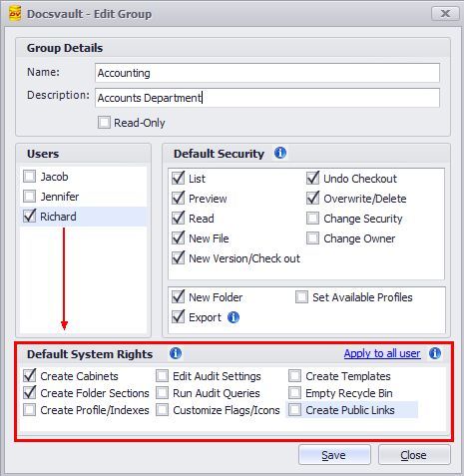The image size is (464, 476).
Task: Check Empty Recycle Bin right
Action: click(294, 393)
